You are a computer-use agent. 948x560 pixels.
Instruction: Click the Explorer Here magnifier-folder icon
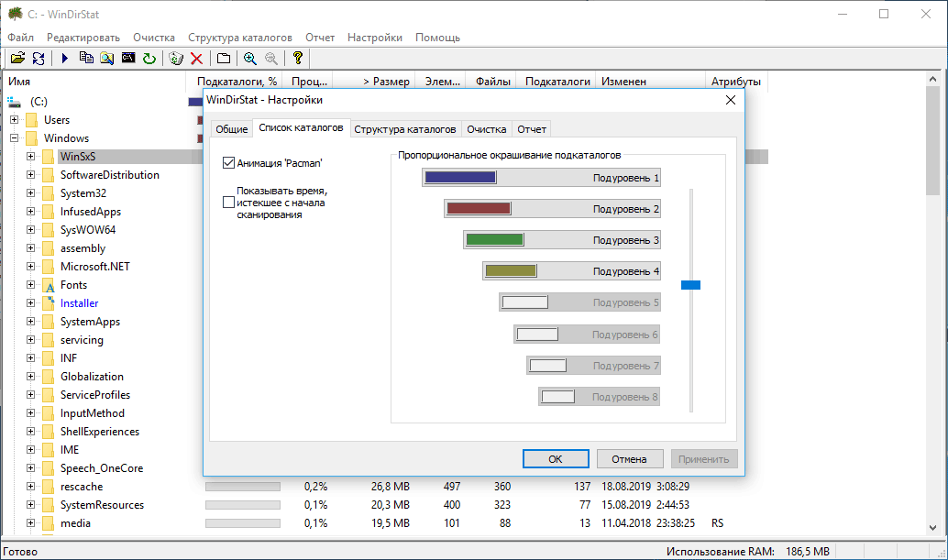107,58
